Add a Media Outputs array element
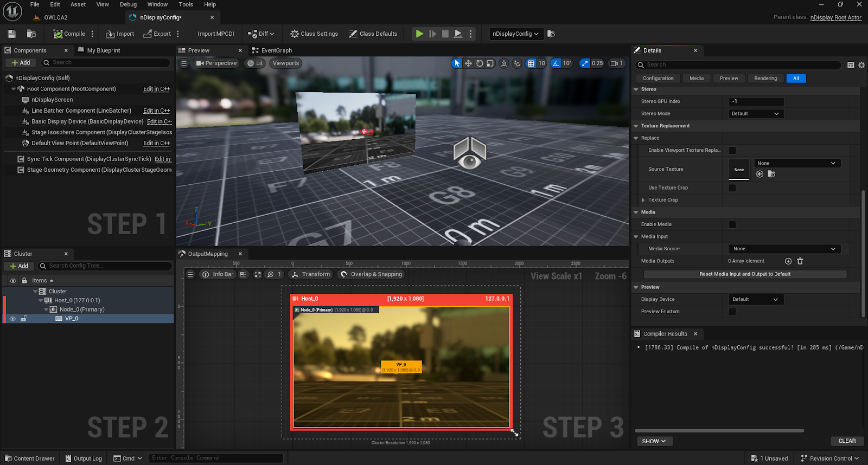This screenshot has width=868, height=465. click(x=788, y=261)
